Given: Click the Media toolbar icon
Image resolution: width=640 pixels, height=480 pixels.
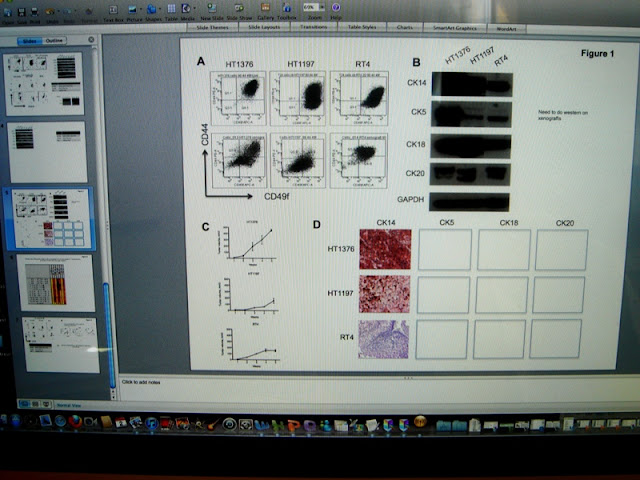Looking at the screenshot, I should pos(186,9).
